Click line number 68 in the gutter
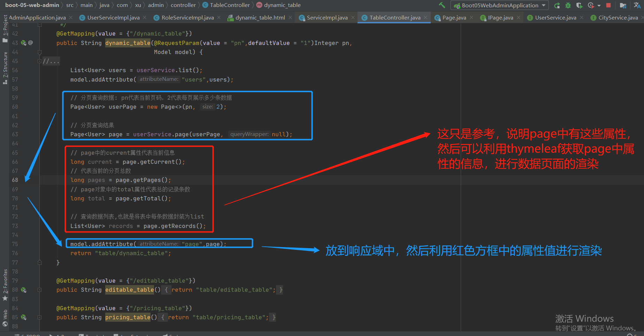644x336 pixels. [x=15, y=180]
